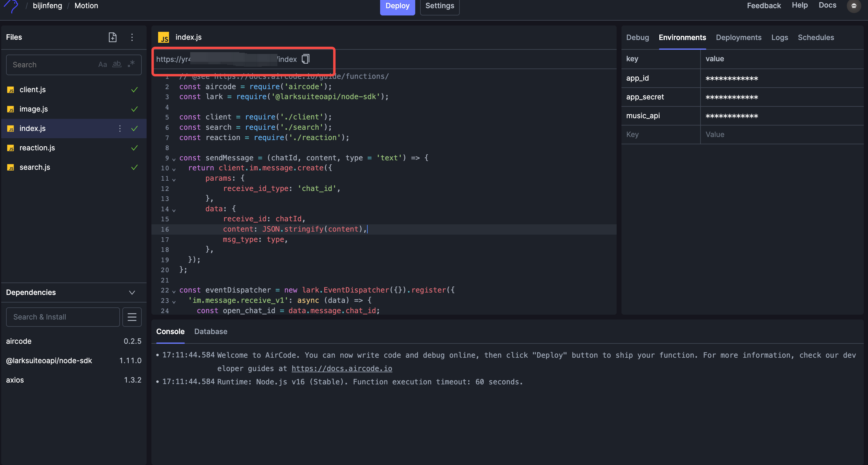Image resolution: width=868 pixels, height=465 pixels.
Task: Toggle whole word match in search
Action: (x=117, y=64)
